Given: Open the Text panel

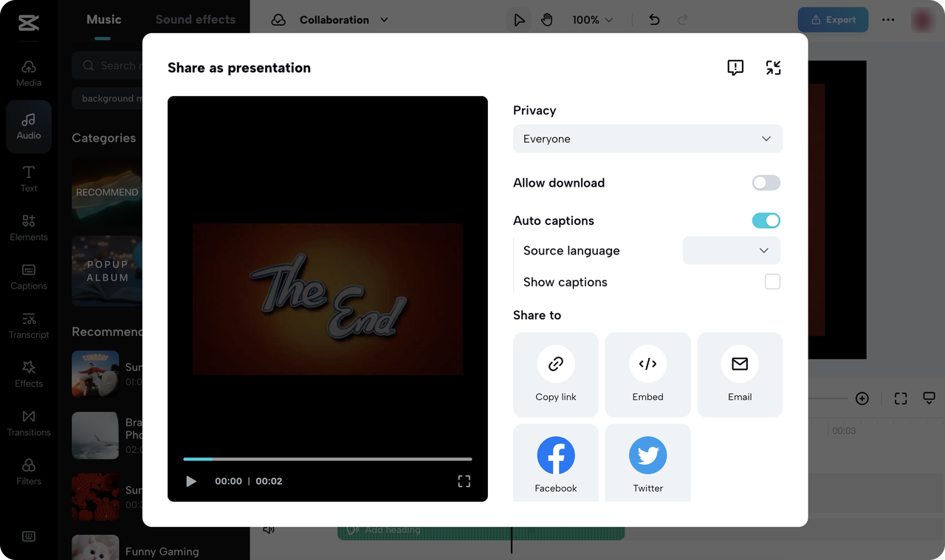Looking at the screenshot, I should pos(29,179).
